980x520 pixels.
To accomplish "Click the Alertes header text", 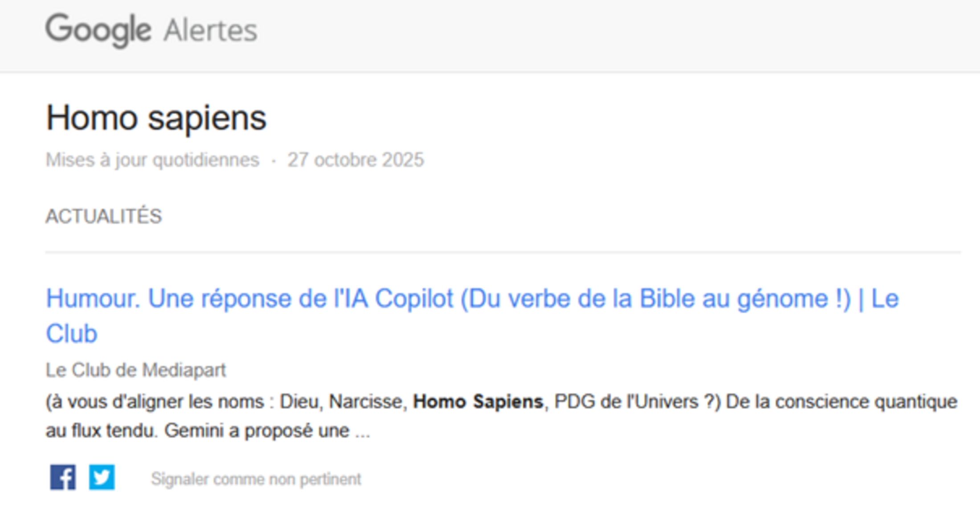I will [211, 31].
